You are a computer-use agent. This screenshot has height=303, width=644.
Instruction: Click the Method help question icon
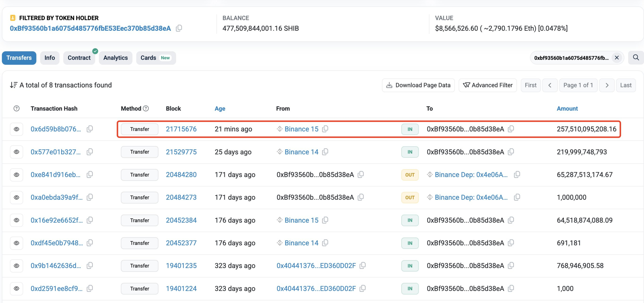click(x=146, y=108)
